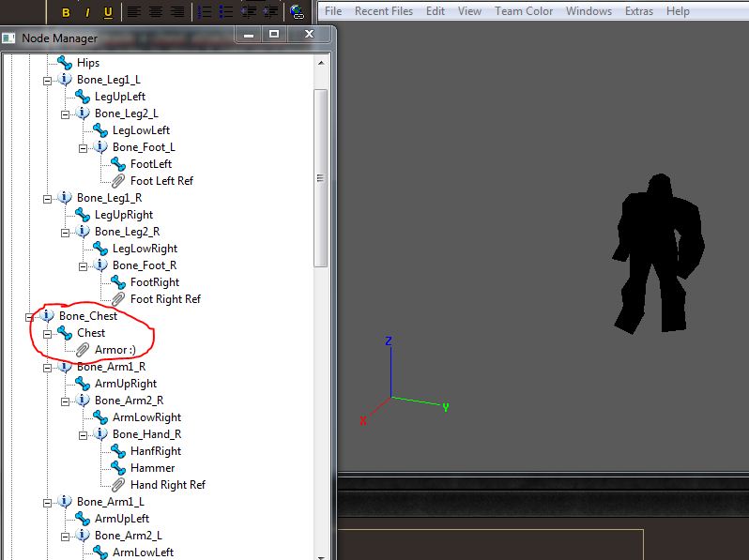Image resolution: width=749 pixels, height=560 pixels.
Task: Toggle bold text formatting
Action: point(66,12)
